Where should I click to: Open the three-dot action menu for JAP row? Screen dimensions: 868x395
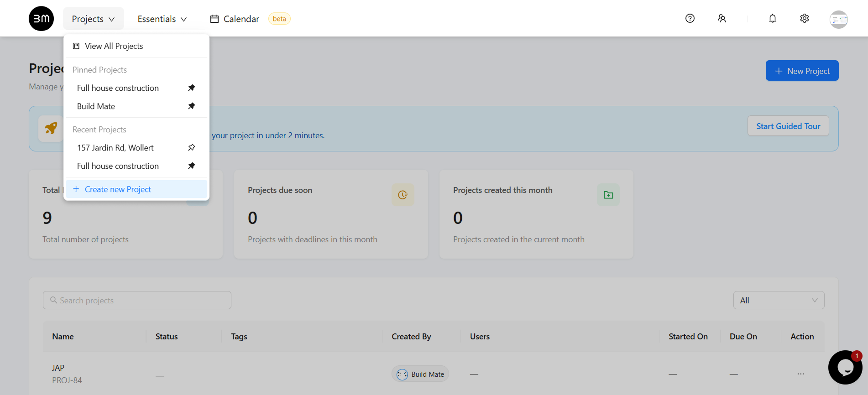tap(801, 374)
